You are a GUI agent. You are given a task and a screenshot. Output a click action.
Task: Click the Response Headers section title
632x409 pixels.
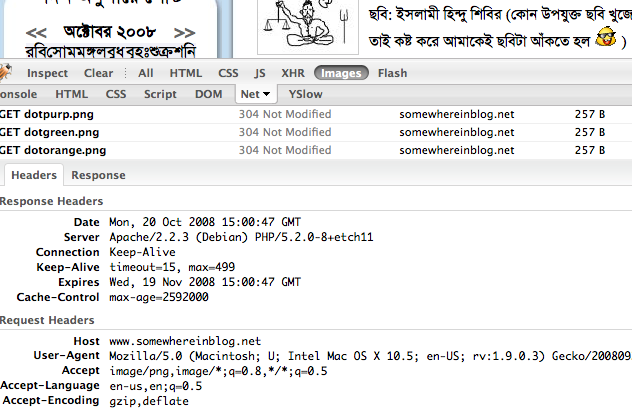[51, 201]
